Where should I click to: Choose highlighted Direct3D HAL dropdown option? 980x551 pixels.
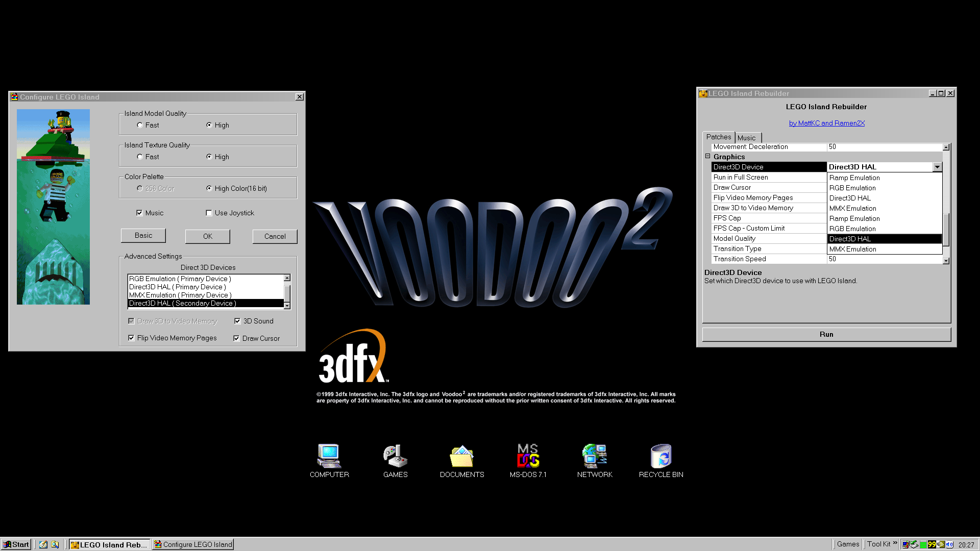point(885,239)
